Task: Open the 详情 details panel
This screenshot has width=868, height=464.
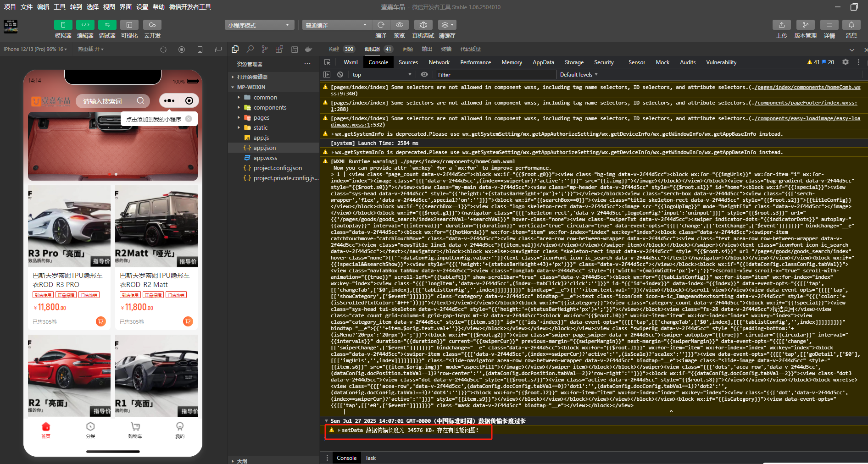Action: (829, 25)
